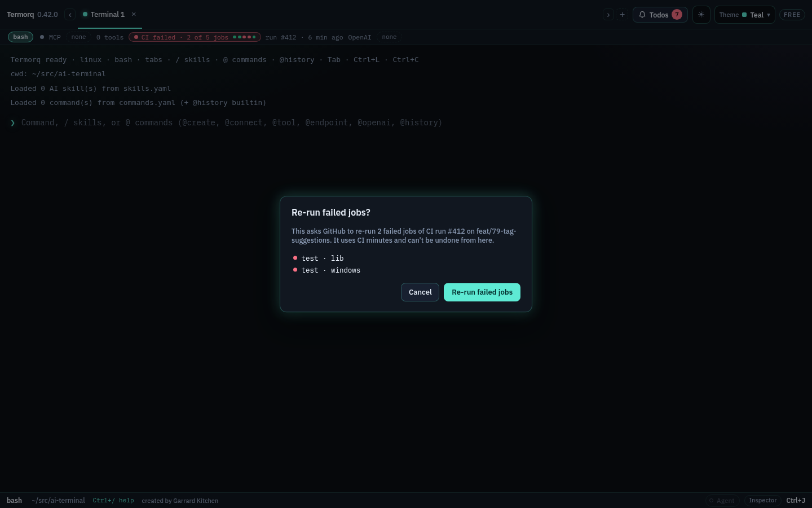Click the 'test · windows' failed job
The image size is (812, 508).
tap(326, 270)
